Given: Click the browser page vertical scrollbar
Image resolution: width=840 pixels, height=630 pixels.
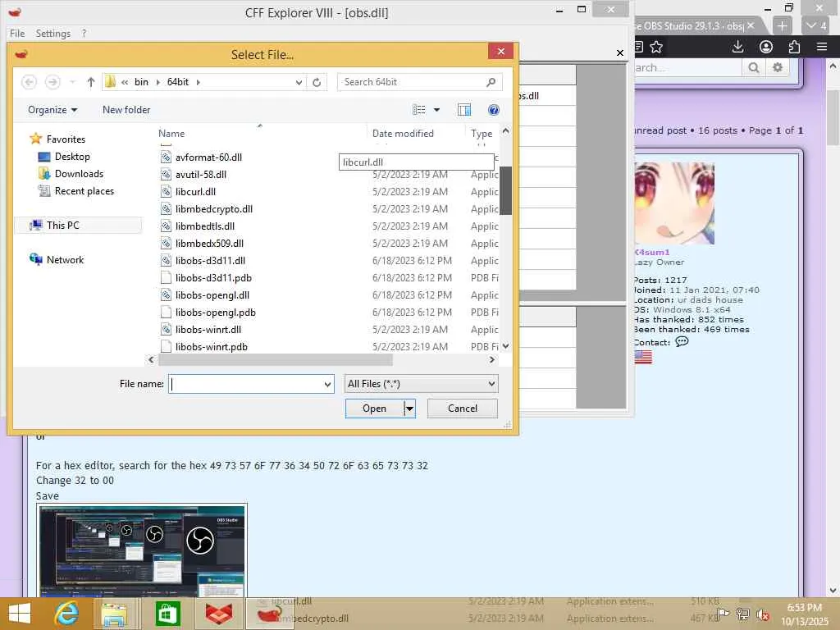Looking at the screenshot, I should (833, 118).
